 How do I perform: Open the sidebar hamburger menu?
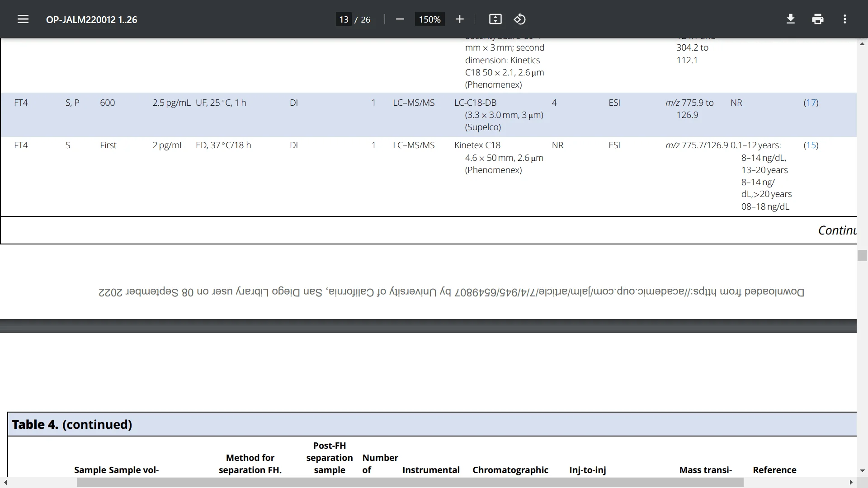(23, 19)
